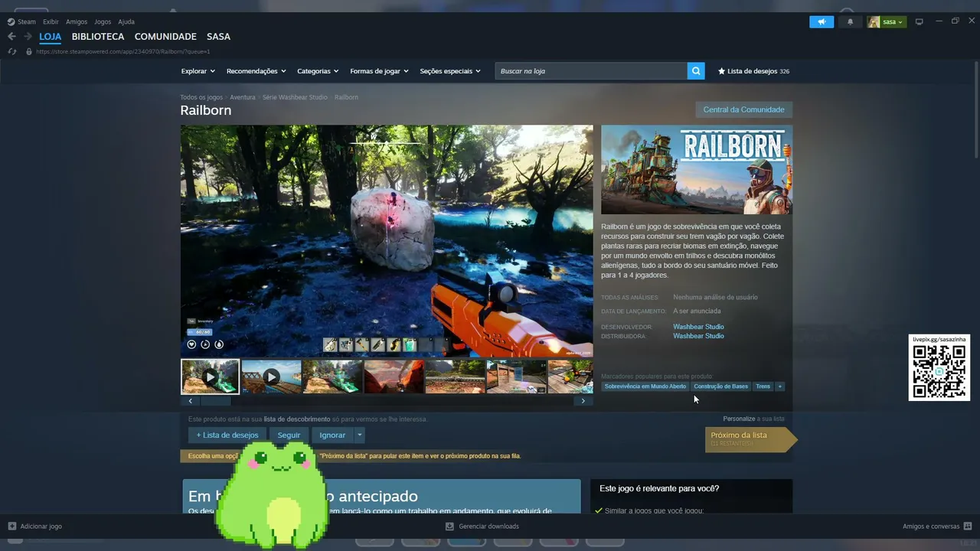Open the megaphone announcements button
Screen dimensions: 980x551
[822, 22]
